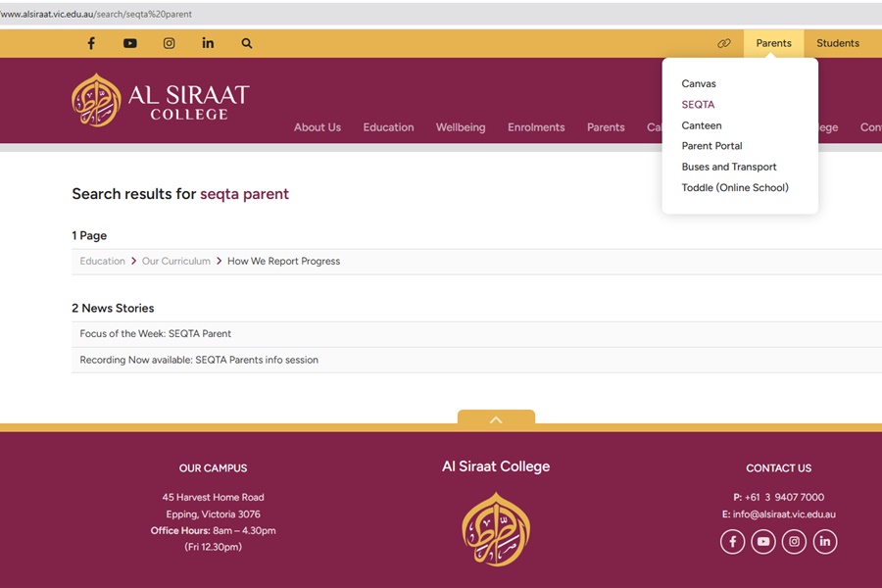Select Canteen from the Parents dropdown
Screen dimensions: 882x588
702,125
